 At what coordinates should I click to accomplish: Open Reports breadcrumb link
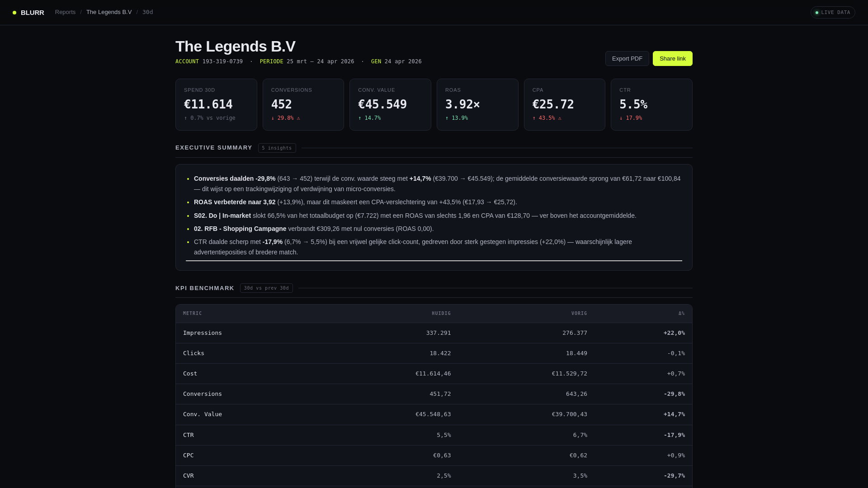pos(65,12)
